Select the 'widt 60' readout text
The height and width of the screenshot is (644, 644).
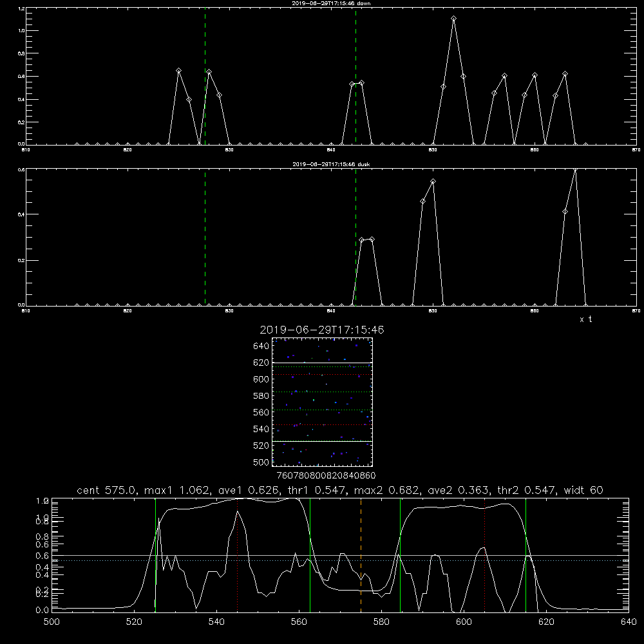583,490
